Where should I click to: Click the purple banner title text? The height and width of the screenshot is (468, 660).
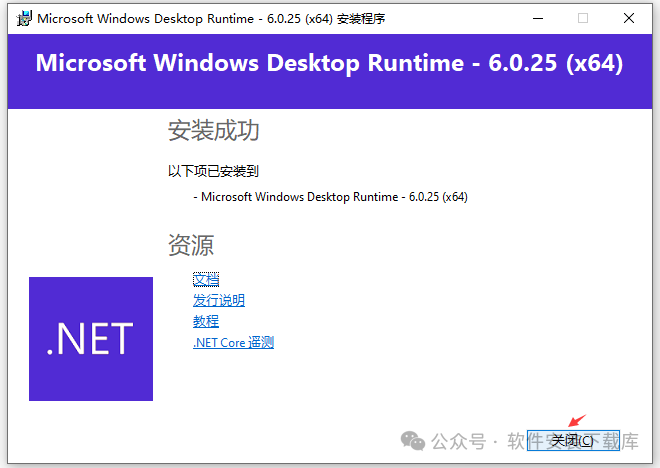tap(329, 63)
